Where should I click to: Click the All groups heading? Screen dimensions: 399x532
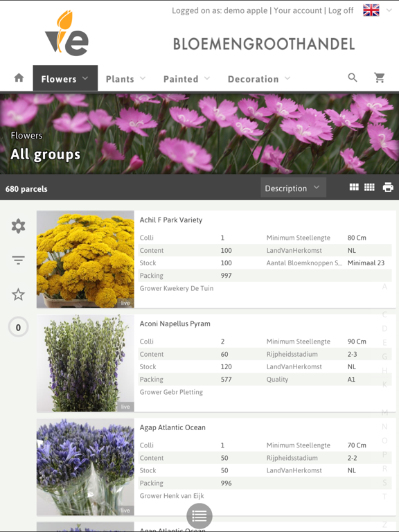click(x=46, y=154)
